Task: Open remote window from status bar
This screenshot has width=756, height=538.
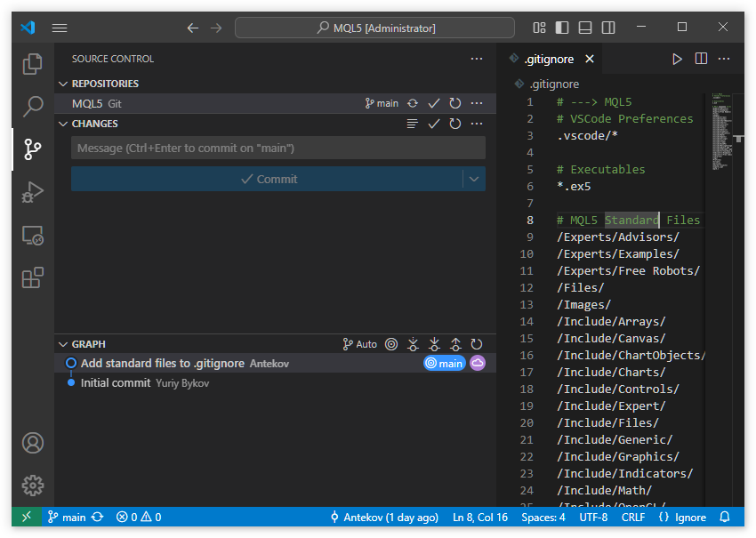Action: (x=27, y=517)
